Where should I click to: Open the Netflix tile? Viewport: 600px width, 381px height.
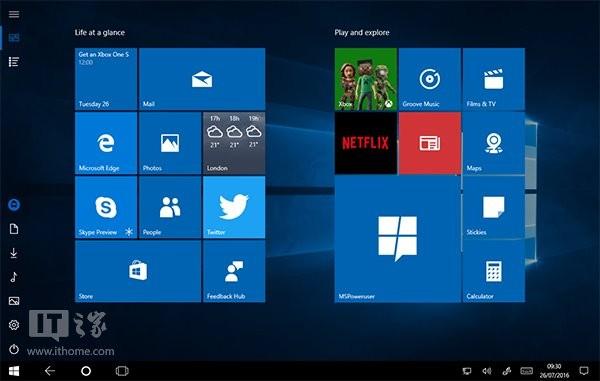(365, 143)
